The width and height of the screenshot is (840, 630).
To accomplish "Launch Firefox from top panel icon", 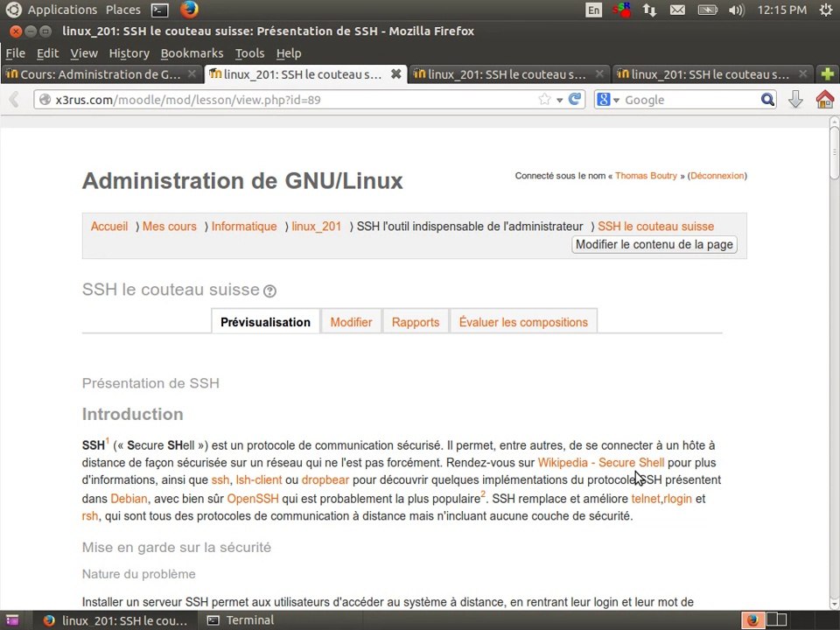I will pyautogui.click(x=189, y=10).
